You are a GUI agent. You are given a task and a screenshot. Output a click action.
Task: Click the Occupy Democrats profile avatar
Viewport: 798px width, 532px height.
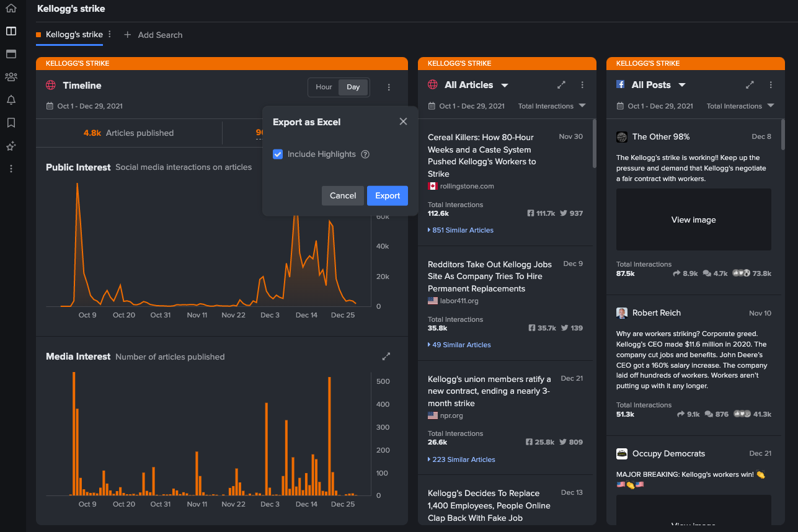[622, 454]
